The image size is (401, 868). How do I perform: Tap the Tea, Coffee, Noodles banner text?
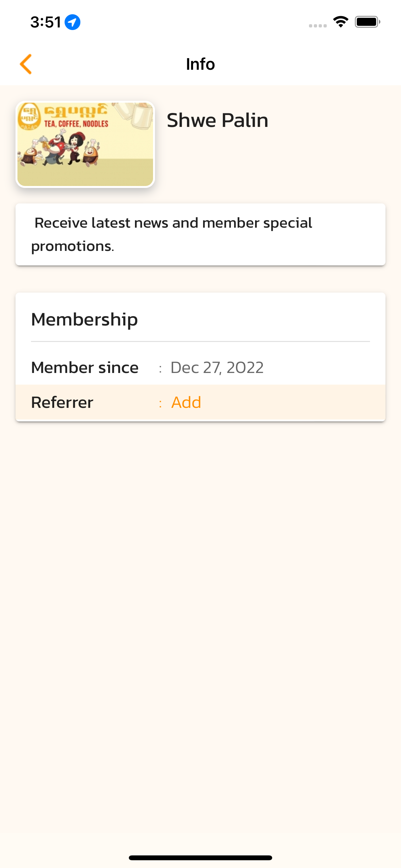(x=76, y=124)
